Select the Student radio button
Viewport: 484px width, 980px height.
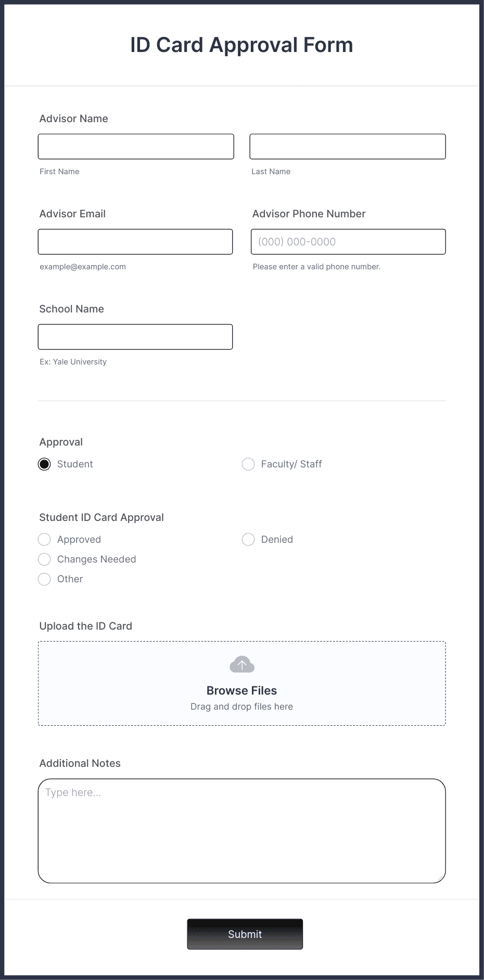pyautogui.click(x=44, y=464)
